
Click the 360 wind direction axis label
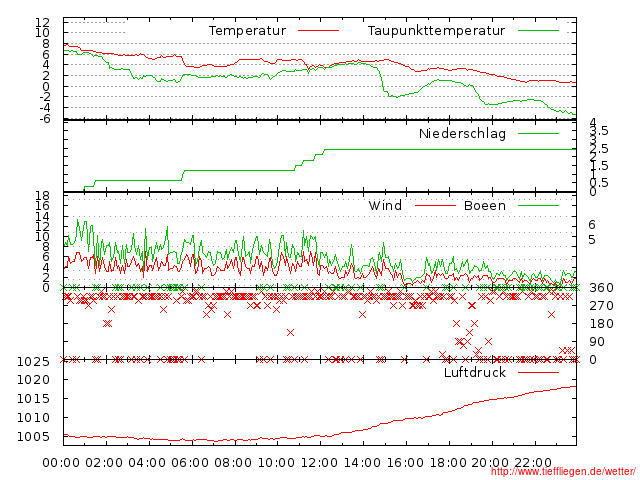pos(601,288)
